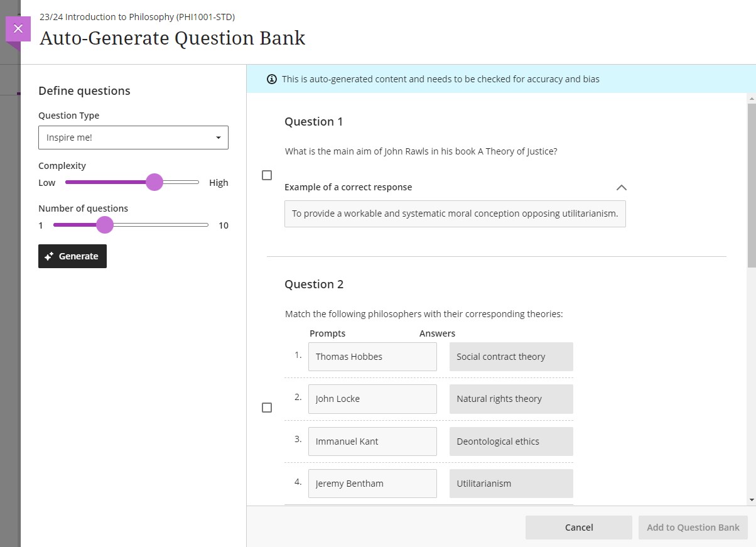This screenshot has height=547, width=756.
Task: Move the Number of questions slider
Action: 104,224
